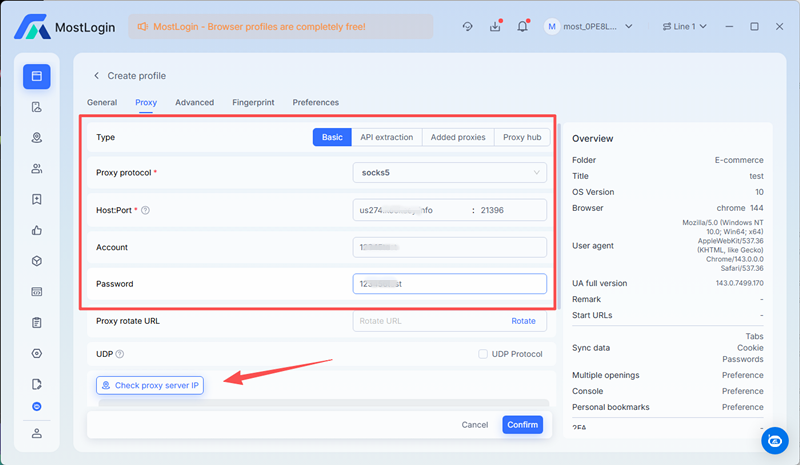The width and height of the screenshot is (800, 465).
Task: Select the API extraction proxy type
Action: [x=386, y=137]
